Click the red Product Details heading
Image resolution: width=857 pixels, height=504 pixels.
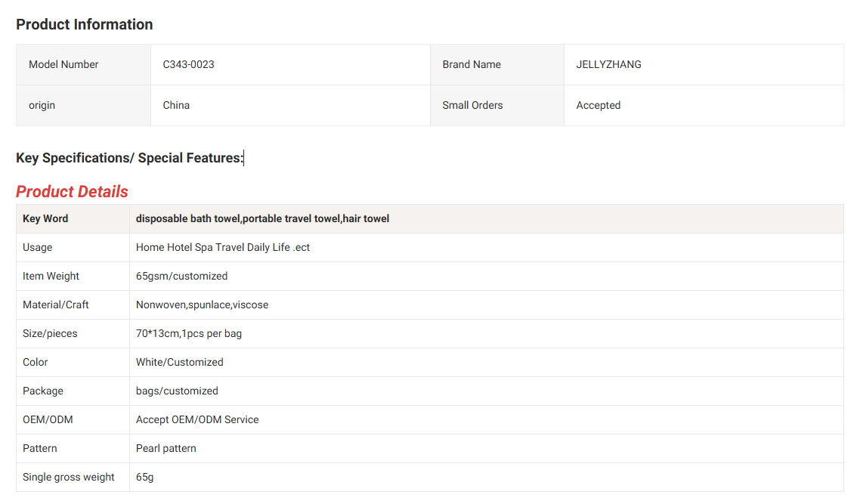click(x=72, y=191)
